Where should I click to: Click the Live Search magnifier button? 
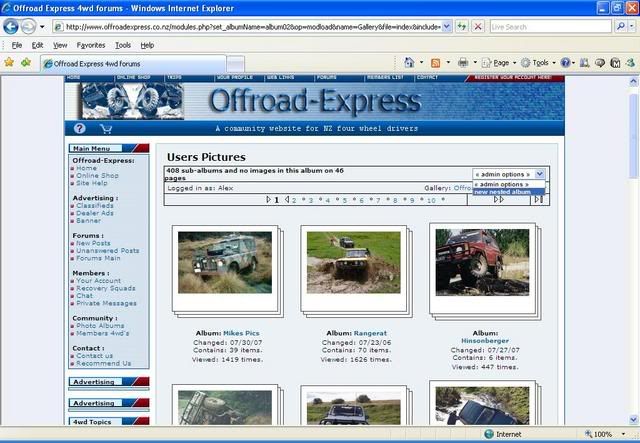[x=620, y=27]
